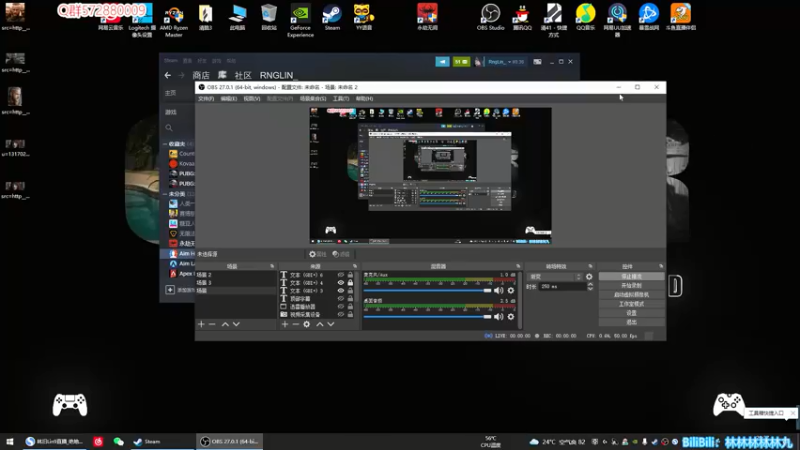Screen dimensions: 800x450
Task: Open the 永劫无间 game shortcut
Action: point(427,17)
